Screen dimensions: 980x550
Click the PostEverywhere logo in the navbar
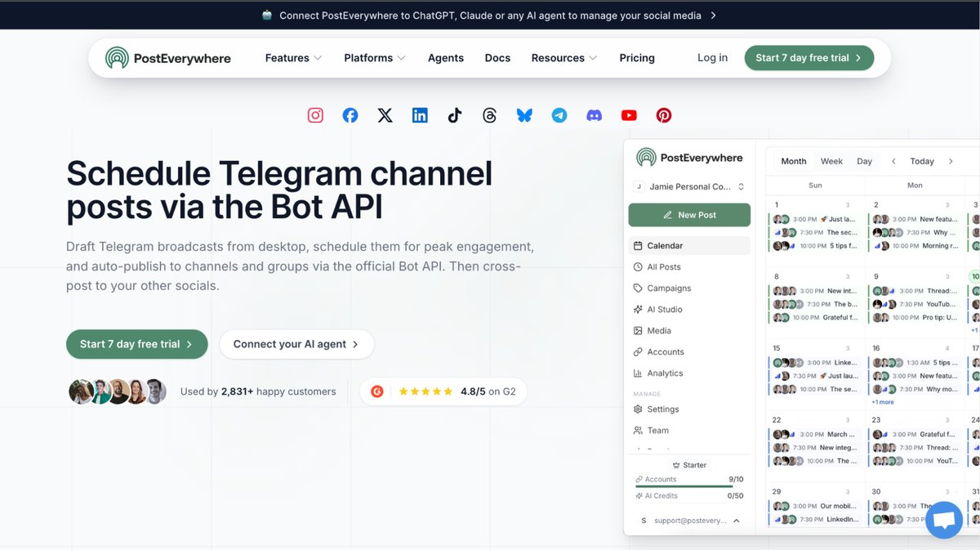pos(168,58)
